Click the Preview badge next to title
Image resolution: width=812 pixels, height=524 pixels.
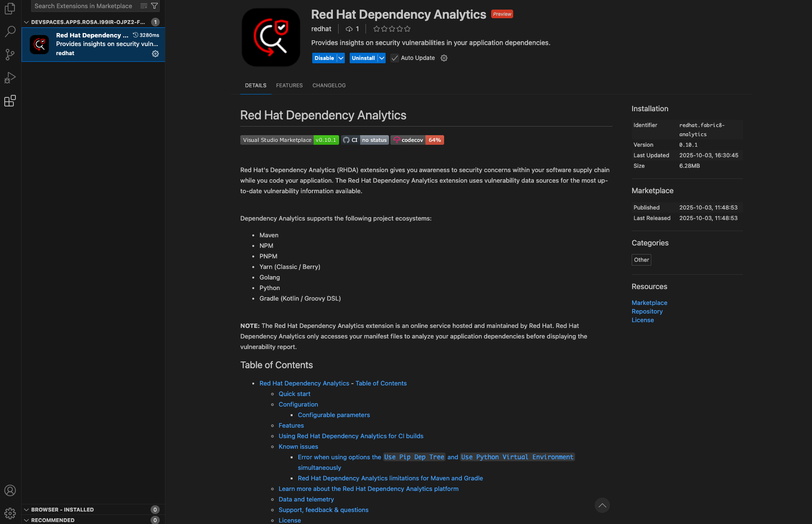tap(502, 14)
